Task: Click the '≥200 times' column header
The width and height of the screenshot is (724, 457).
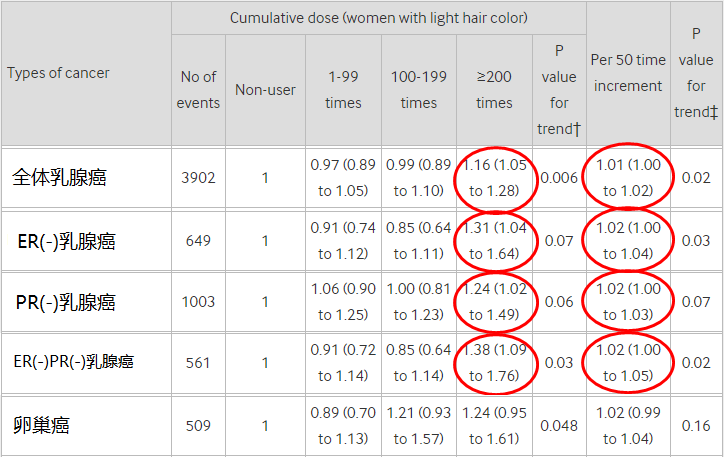Action: coord(494,90)
